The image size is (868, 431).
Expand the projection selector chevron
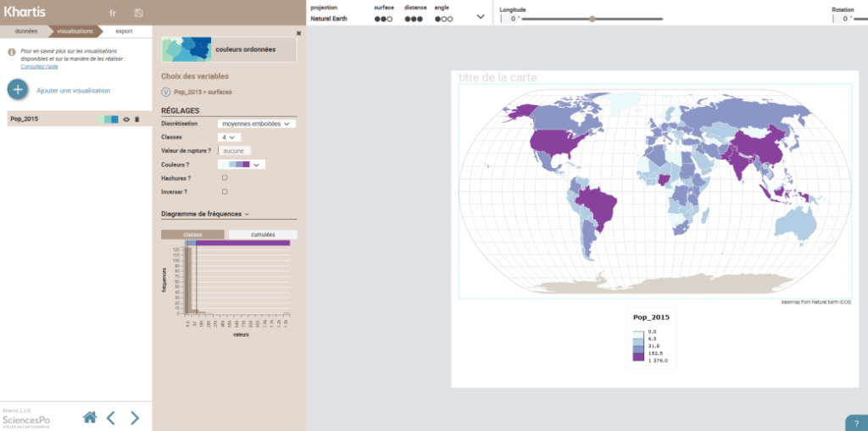tap(481, 16)
